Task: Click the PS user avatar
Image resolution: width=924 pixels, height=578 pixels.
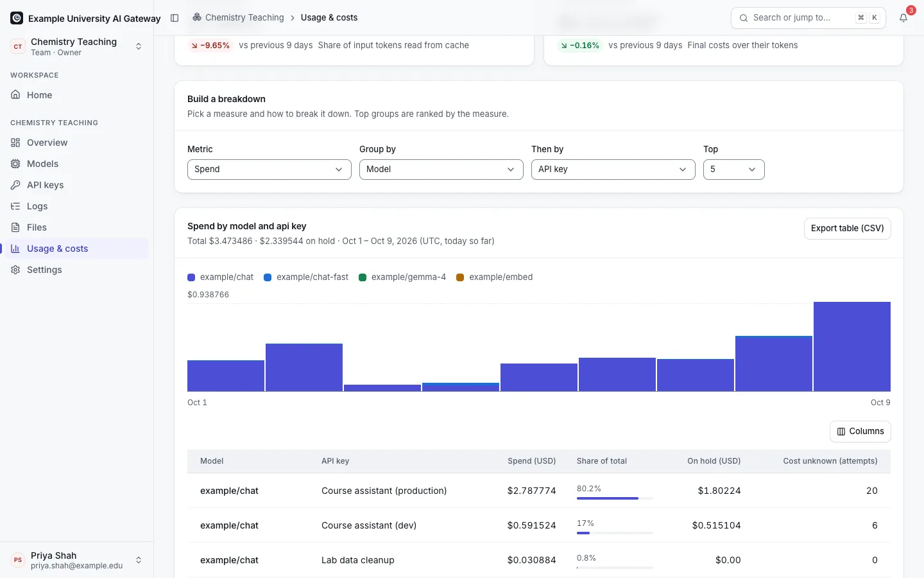Action: tap(18, 560)
